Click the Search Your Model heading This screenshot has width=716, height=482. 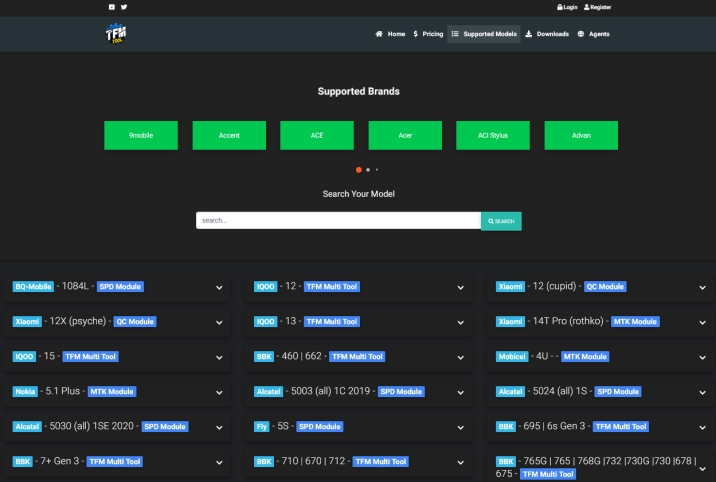[358, 194]
